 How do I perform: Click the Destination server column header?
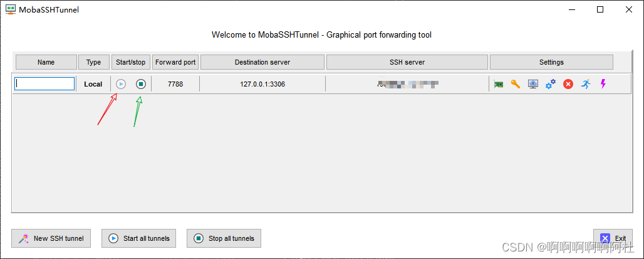click(262, 62)
